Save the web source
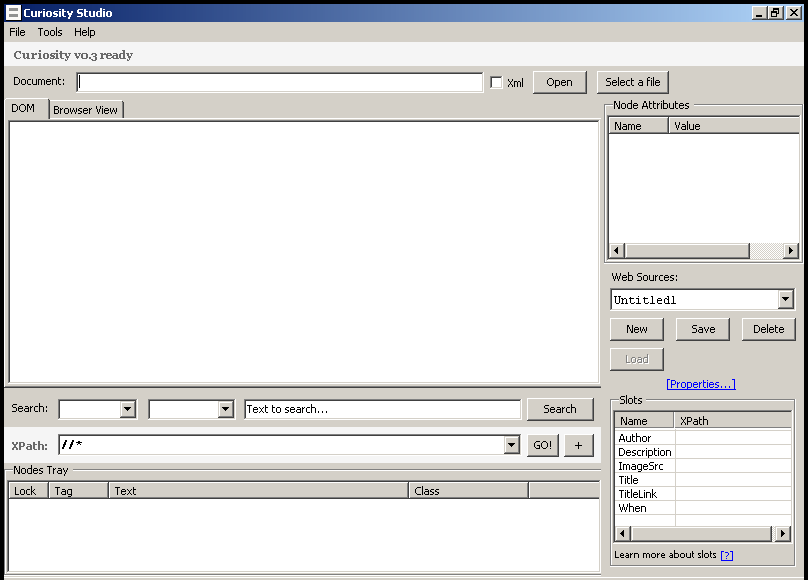The width and height of the screenshot is (808, 580). [703, 329]
